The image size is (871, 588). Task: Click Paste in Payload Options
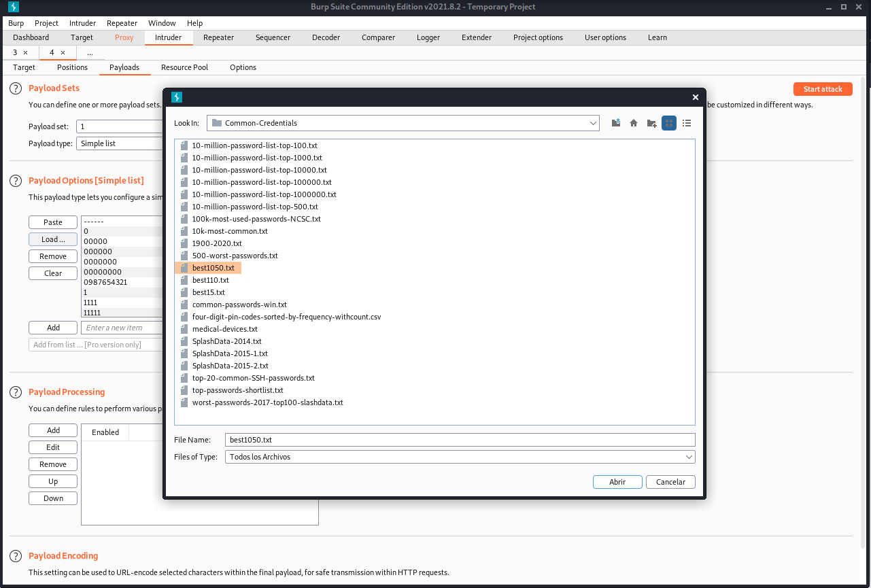[x=53, y=222]
